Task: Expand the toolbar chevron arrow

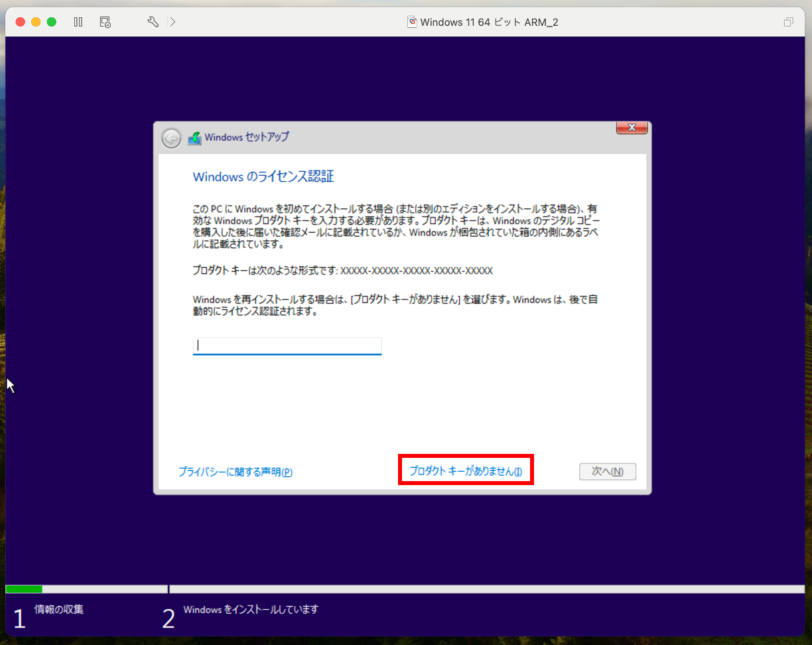Action: [172, 22]
